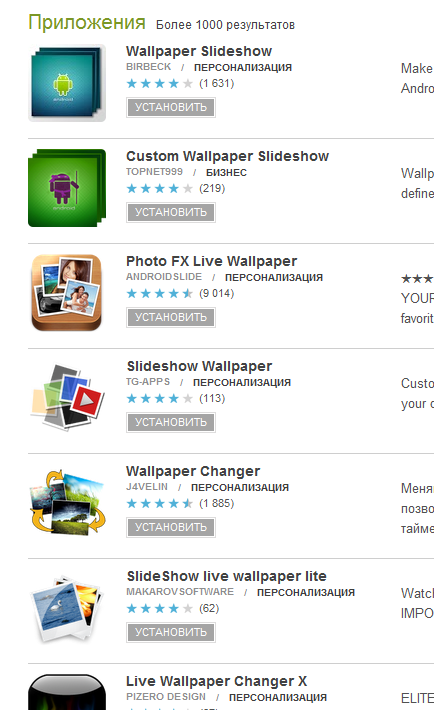Install SlideShow live wallpaper lite

pyautogui.click(x=171, y=633)
